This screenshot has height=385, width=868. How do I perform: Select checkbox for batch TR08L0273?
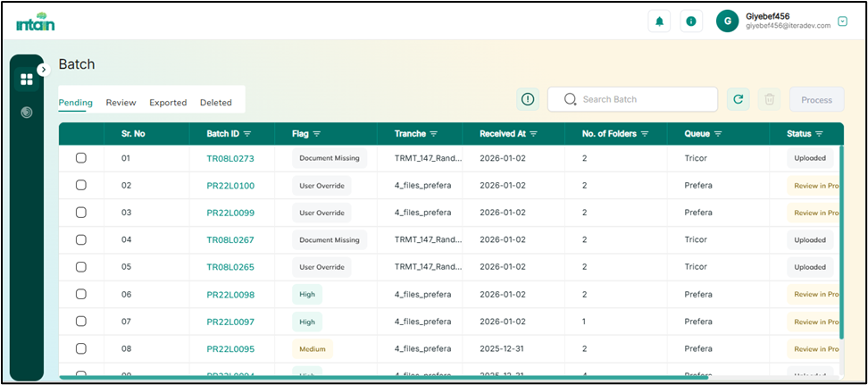(81, 158)
